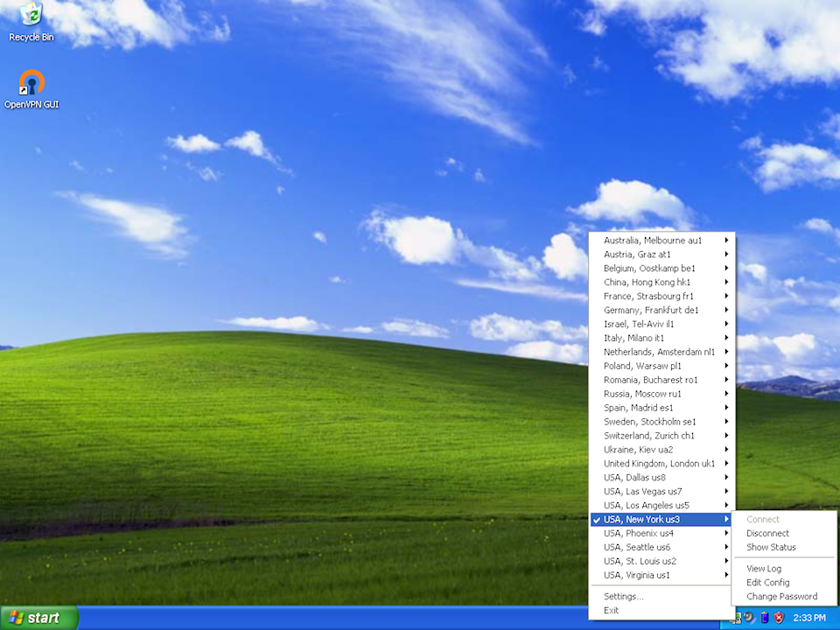Open the Start menu
Screen dimensions: 840x630
point(39,618)
